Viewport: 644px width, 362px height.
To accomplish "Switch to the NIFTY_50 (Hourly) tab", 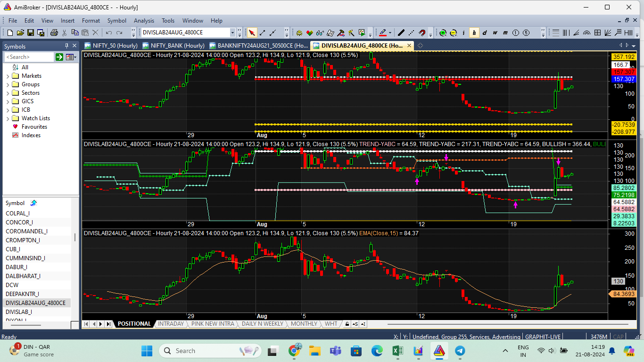I will pos(111,46).
